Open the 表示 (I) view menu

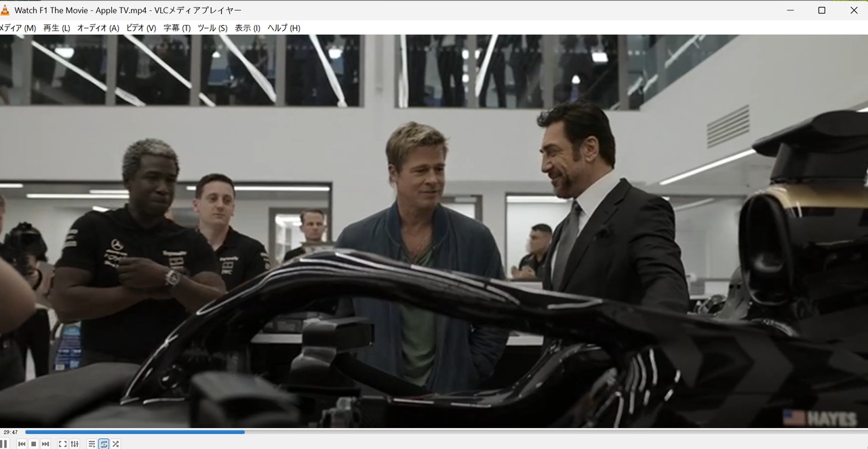[x=248, y=28]
